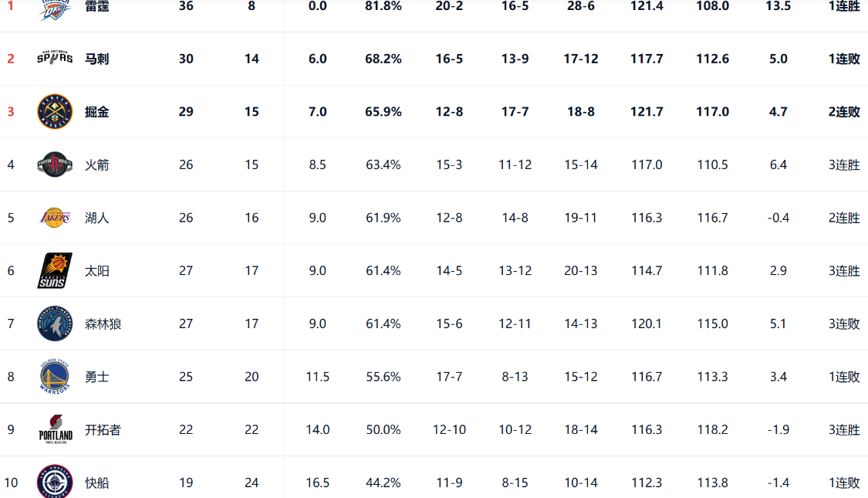The width and height of the screenshot is (868, 498).
Task: Click 勇士 win percentage 55.6%
Action: [x=383, y=377]
